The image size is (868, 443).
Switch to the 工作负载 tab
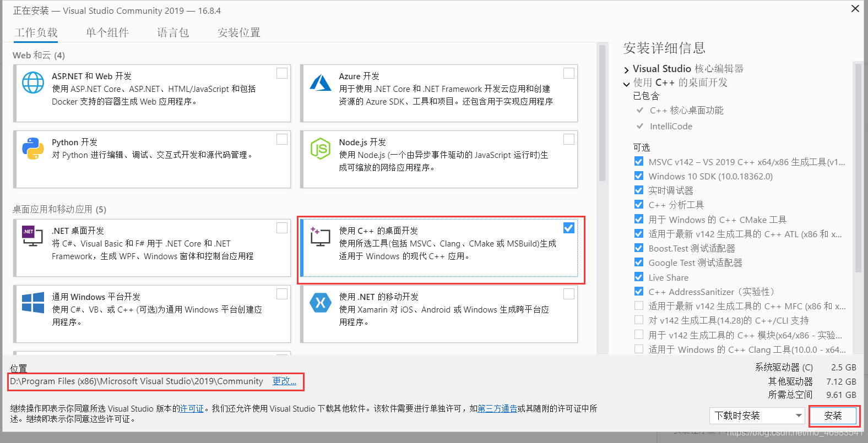pyautogui.click(x=36, y=32)
